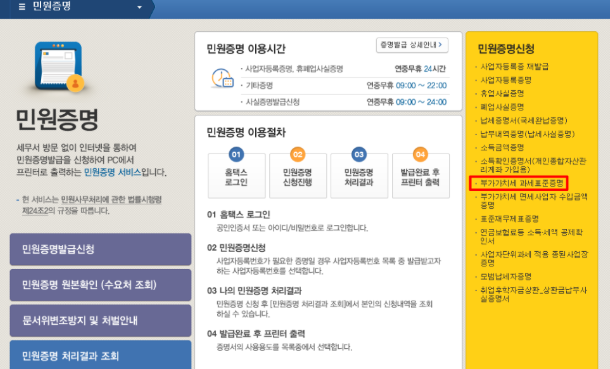The width and height of the screenshot is (610, 369).
Task: Open 증명발급 상세안내 button
Action: point(412,45)
